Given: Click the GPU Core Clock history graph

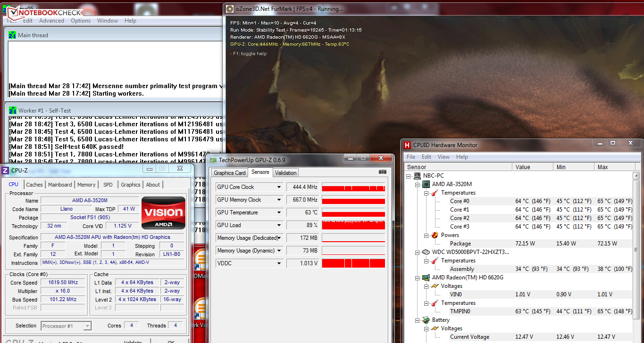Looking at the screenshot, I should point(353,187).
